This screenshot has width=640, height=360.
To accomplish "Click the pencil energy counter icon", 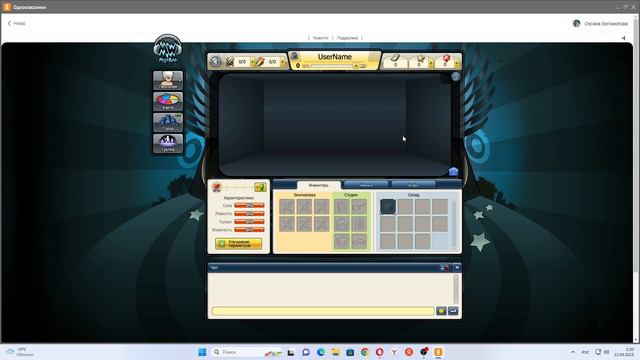I will [x=260, y=62].
